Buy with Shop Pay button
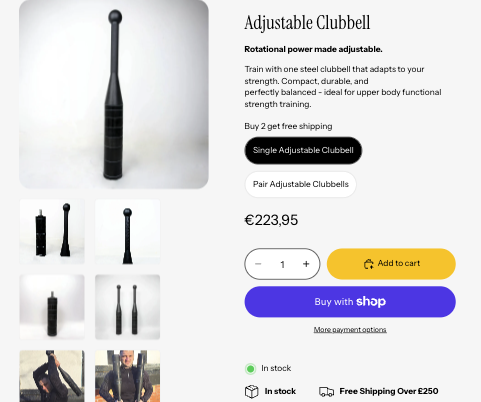This screenshot has height=402, width=481. click(x=350, y=302)
